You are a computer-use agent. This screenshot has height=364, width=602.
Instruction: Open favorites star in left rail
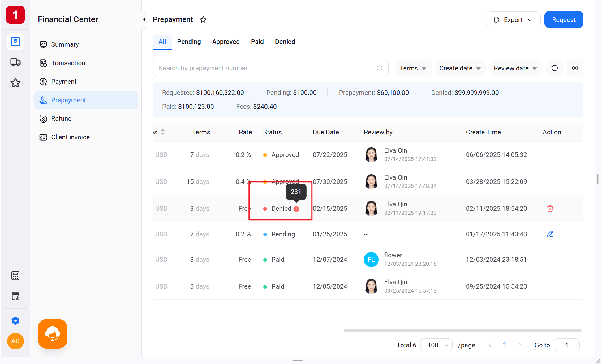tap(15, 83)
